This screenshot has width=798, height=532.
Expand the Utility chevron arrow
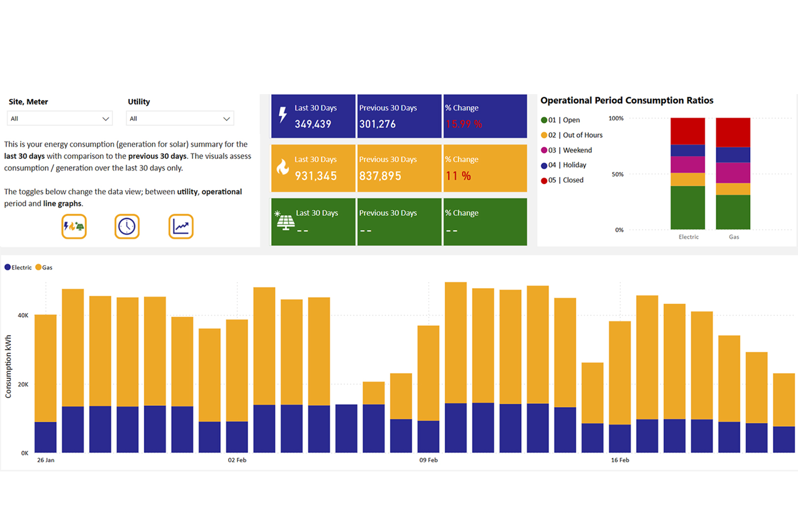[227, 119]
